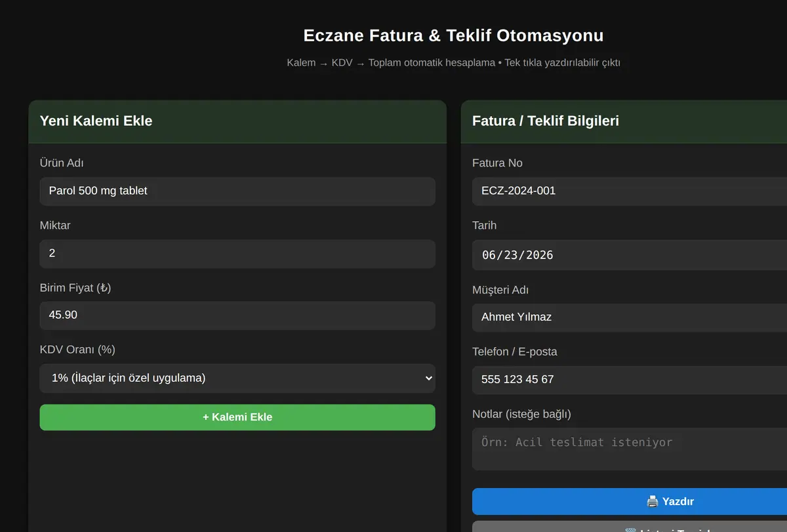Click the Birim Fiyat (₺) label
This screenshot has width=787, height=532.
75,287
